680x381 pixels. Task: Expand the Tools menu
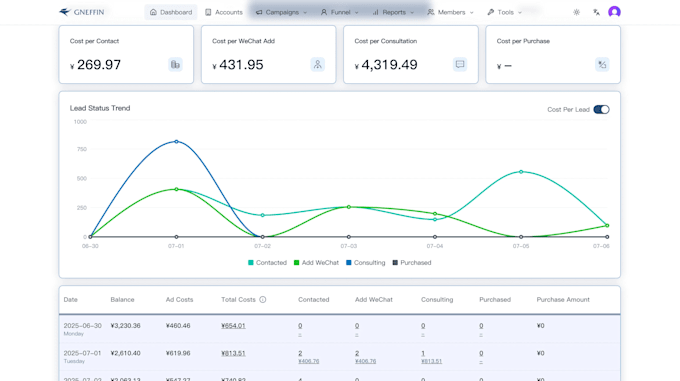(x=504, y=12)
